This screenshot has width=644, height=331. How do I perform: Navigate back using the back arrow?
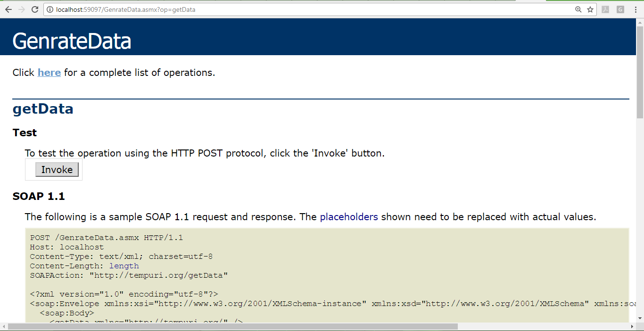coord(8,9)
